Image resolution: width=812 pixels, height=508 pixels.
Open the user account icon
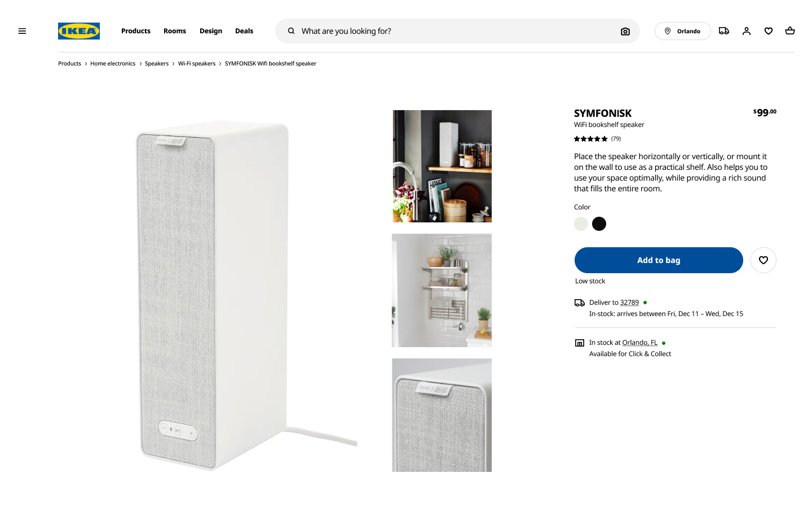click(747, 31)
